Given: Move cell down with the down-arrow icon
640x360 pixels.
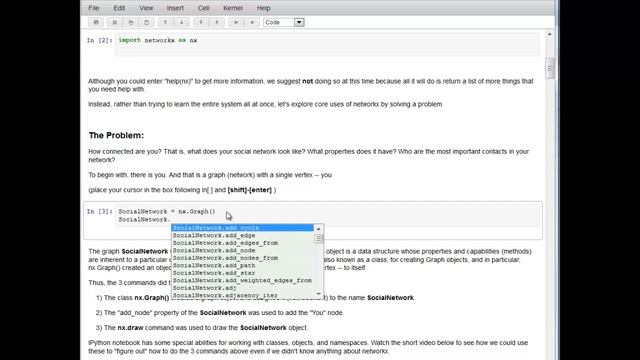Looking at the screenshot, I should point(182,22).
